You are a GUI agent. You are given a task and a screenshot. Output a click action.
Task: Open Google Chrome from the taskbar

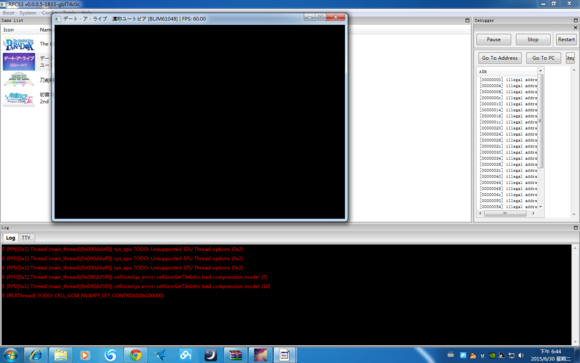coord(135,355)
